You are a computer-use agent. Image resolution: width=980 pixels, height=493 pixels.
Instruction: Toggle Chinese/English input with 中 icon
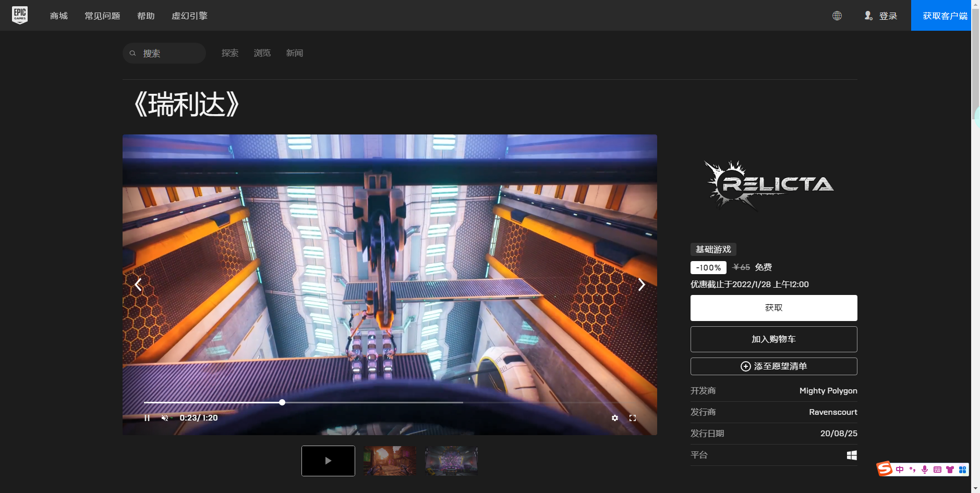tap(900, 469)
